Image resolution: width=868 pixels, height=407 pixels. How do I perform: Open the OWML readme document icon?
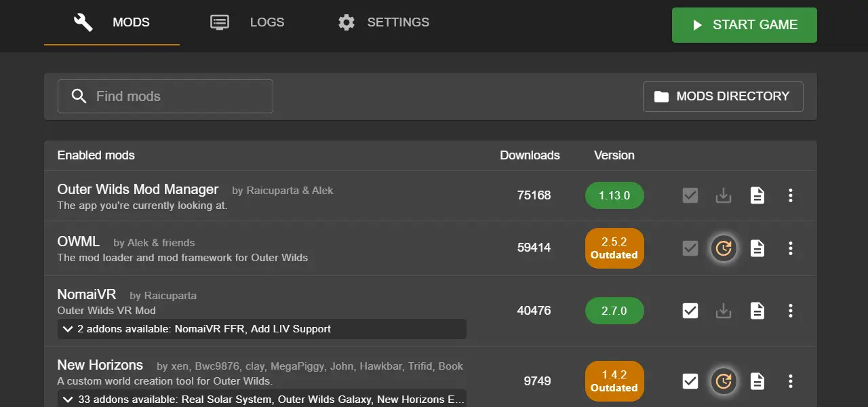click(757, 248)
